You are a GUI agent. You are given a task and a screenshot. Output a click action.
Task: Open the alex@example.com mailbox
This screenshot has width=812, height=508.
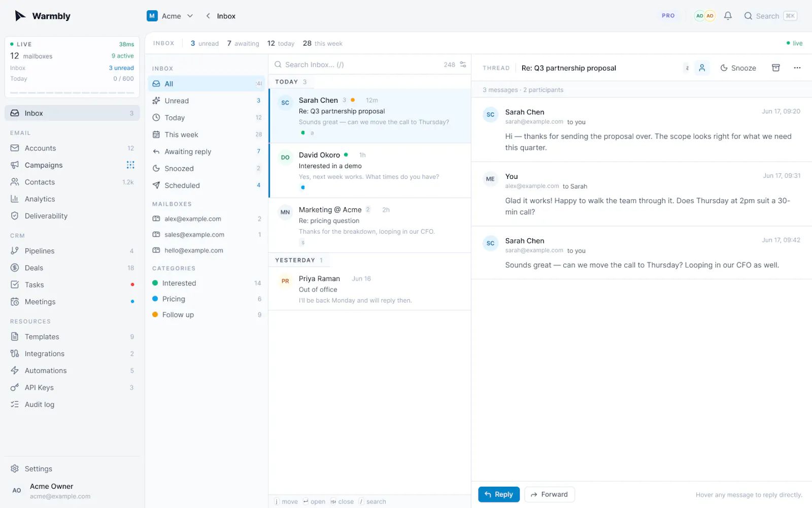pos(207,219)
